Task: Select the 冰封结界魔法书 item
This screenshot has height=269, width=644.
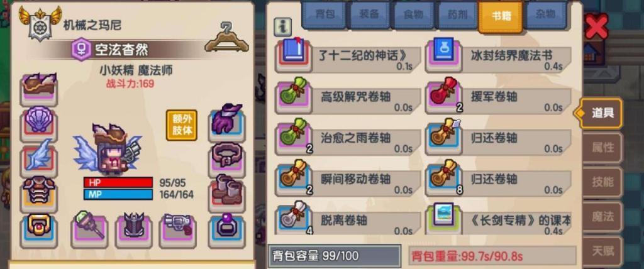Action: click(x=498, y=57)
